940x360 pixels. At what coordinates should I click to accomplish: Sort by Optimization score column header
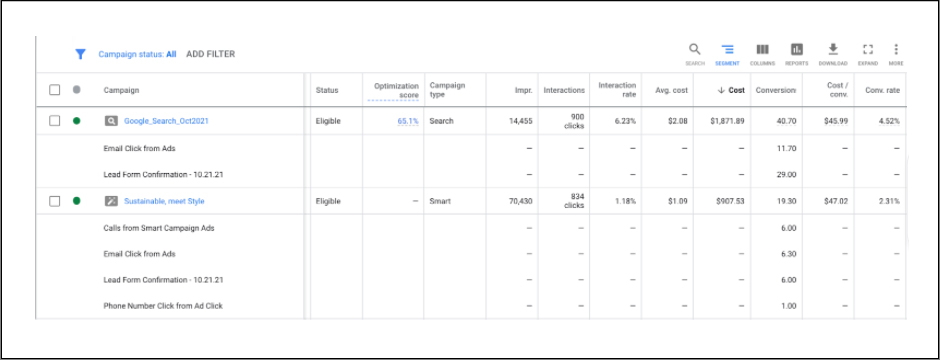pos(396,90)
